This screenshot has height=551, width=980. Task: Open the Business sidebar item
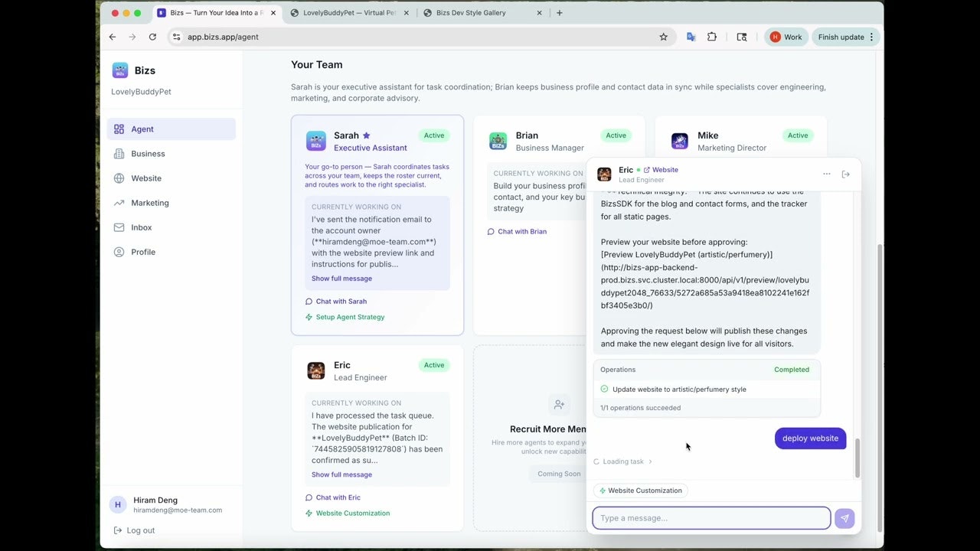(x=171, y=154)
